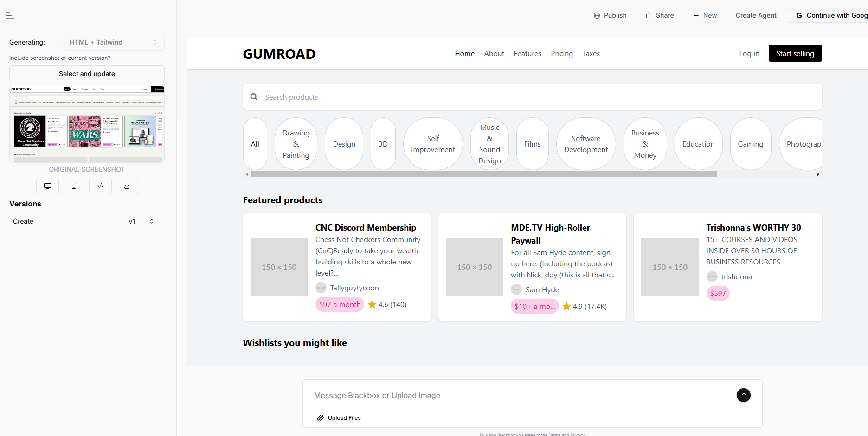Viewport: 868px width, 436px height.
Task: Click star rating on MDE.TV High-Roller Paywall
Action: pos(566,307)
